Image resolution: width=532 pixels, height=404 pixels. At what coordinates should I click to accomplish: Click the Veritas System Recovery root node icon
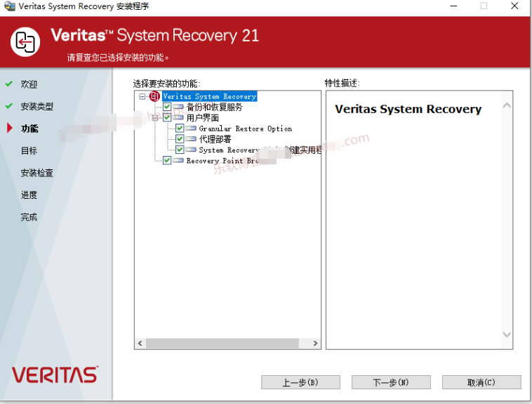point(154,96)
